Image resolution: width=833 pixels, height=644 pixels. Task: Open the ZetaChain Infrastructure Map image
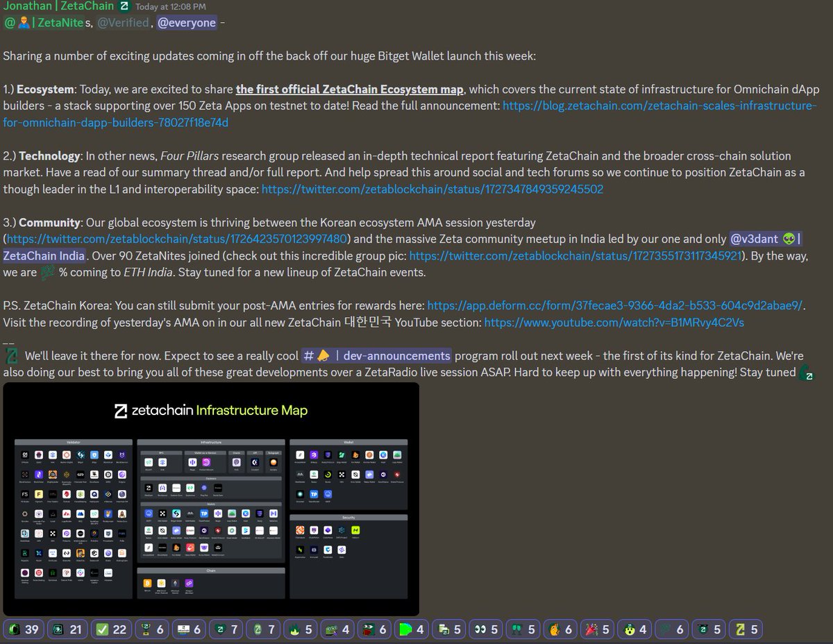click(x=211, y=499)
